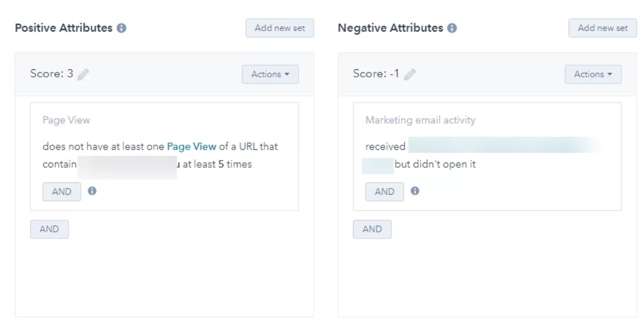Click the AND button below Marketing email card
This screenshot has width=644, height=325.
(x=372, y=229)
